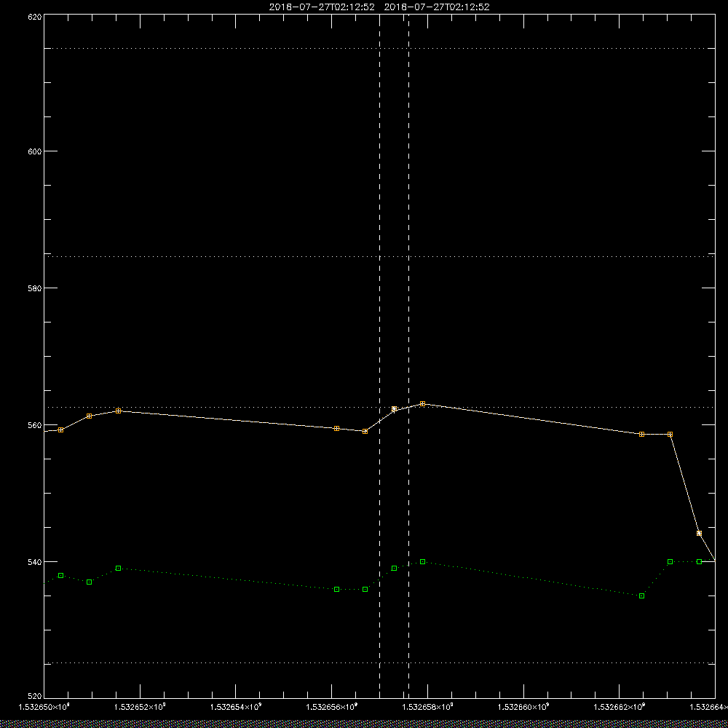Click the x-axis label 1.532652×10⁹
The image size is (728, 728).
140,707
